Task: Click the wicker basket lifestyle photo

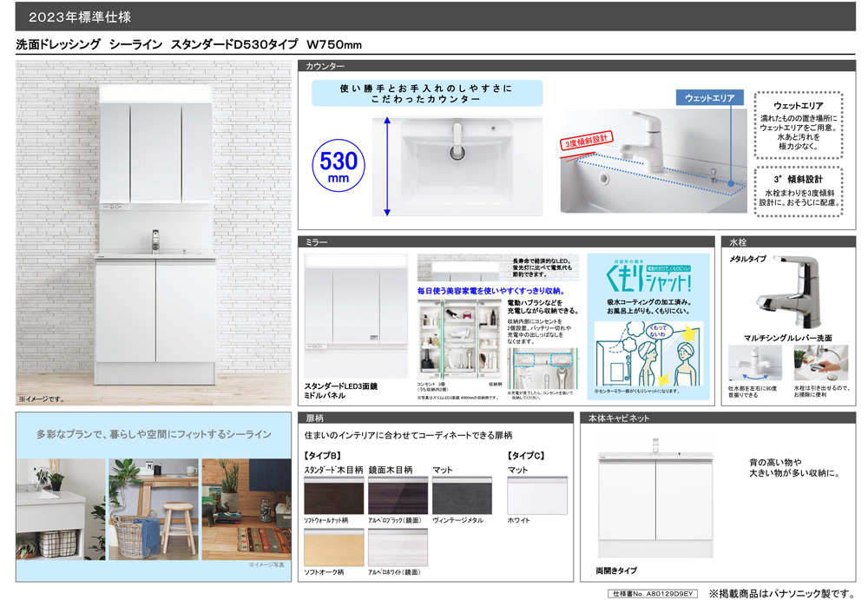Action: click(x=154, y=509)
